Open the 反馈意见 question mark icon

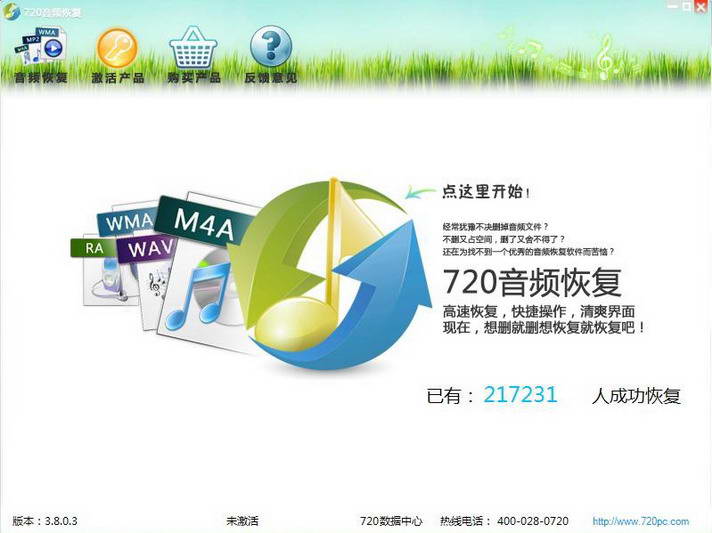[x=271, y=46]
